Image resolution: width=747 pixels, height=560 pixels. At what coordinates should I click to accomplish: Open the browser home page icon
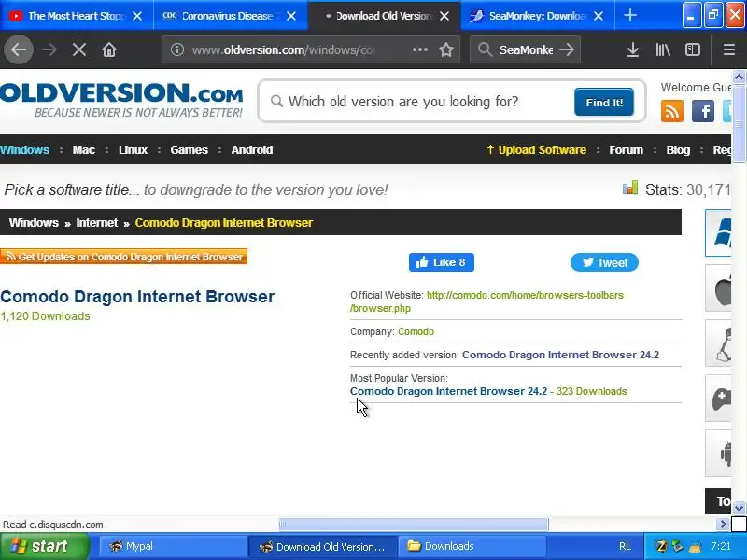109,49
